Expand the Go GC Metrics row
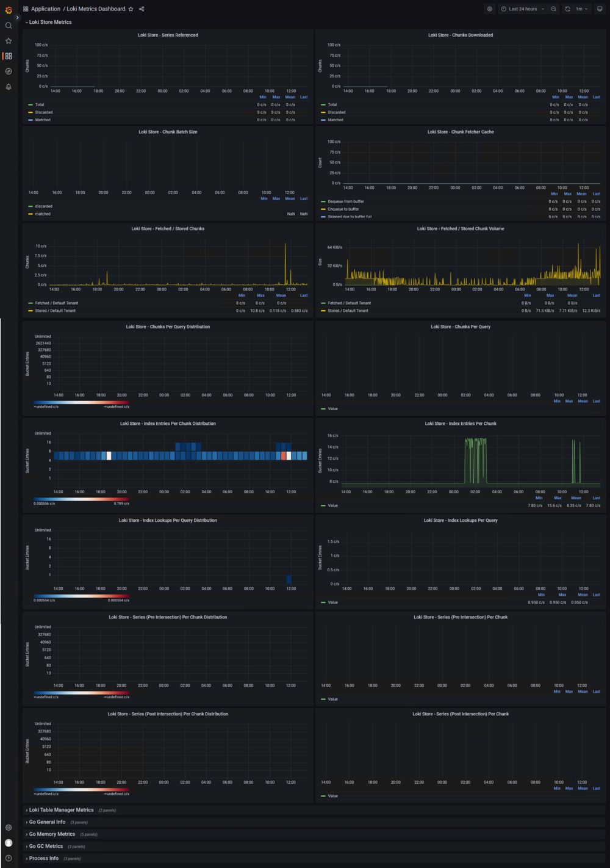The height and width of the screenshot is (868, 610). tap(46, 846)
